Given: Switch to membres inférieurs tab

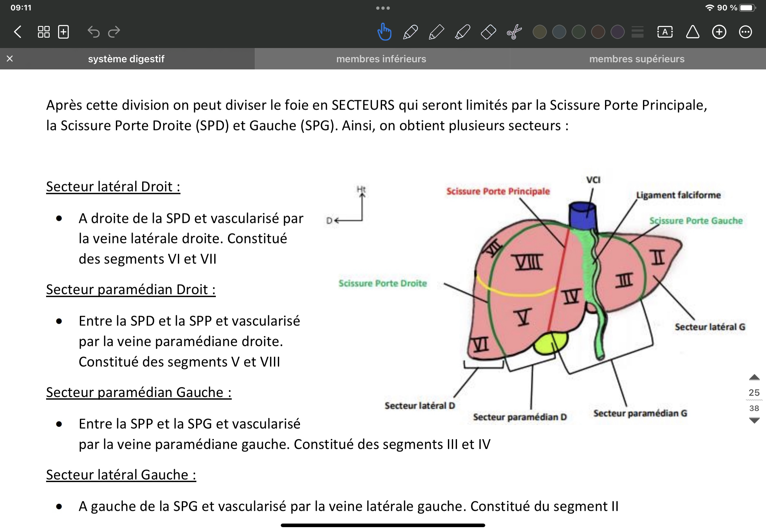Looking at the screenshot, I should tap(381, 59).
